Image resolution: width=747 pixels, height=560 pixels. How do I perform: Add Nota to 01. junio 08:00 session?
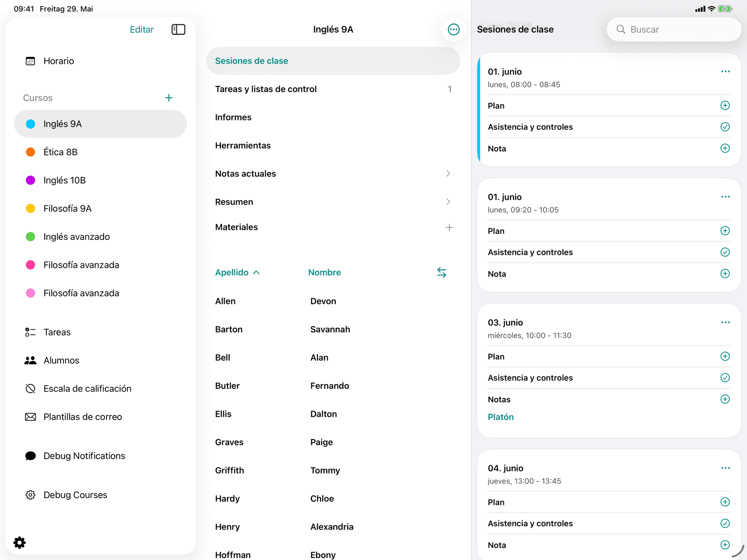tap(725, 148)
